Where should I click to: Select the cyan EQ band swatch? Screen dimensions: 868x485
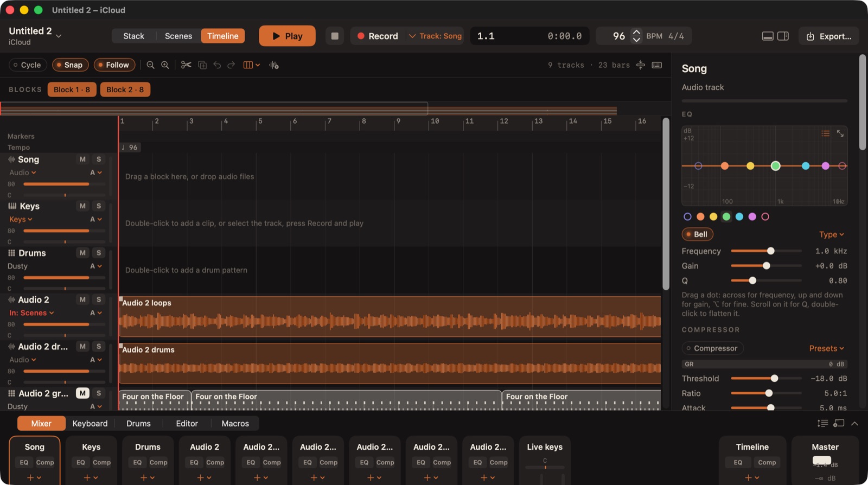(x=739, y=216)
